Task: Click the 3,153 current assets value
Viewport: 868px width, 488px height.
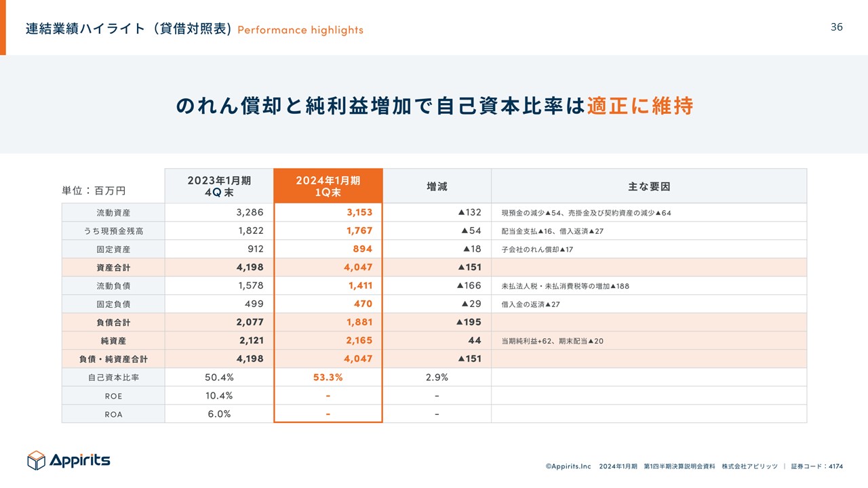Action: point(359,212)
